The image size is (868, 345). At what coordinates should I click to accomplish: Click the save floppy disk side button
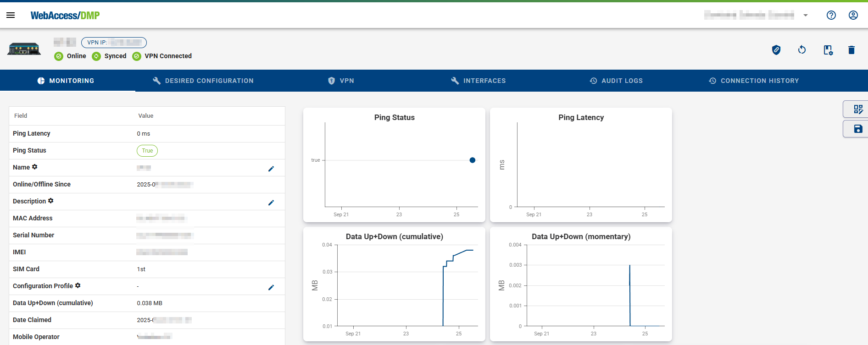(x=857, y=129)
